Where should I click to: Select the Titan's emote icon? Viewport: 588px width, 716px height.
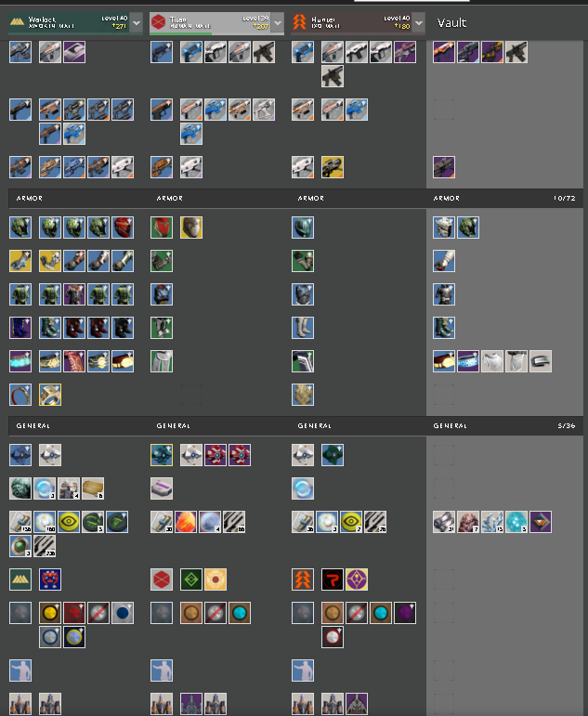point(162,670)
